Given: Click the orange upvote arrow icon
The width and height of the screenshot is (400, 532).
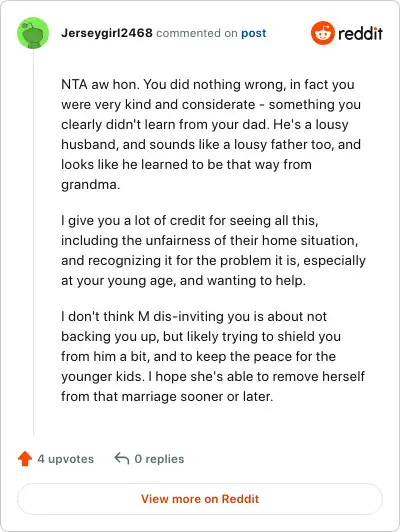Looking at the screenshot, I should tap(25, 458).
